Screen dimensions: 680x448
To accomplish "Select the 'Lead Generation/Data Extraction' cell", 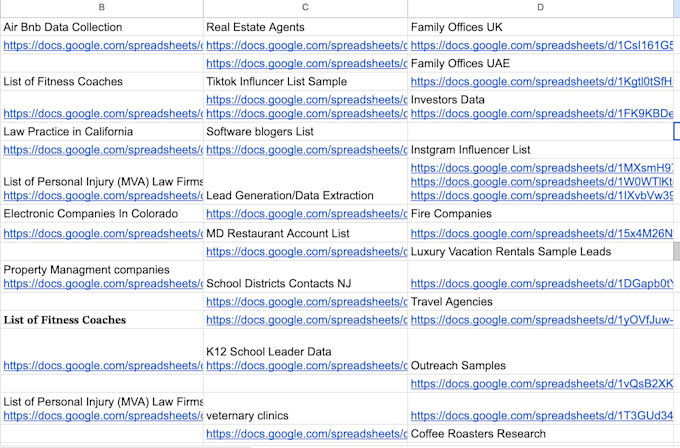I will click(x=305, y=182).
